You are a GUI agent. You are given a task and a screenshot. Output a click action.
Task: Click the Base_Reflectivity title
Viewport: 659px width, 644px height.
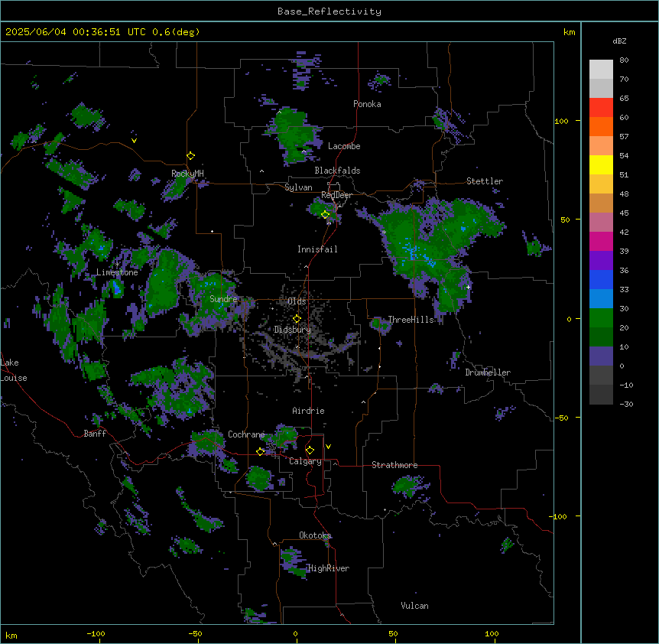pyautogui.click(x=329, y=11)
